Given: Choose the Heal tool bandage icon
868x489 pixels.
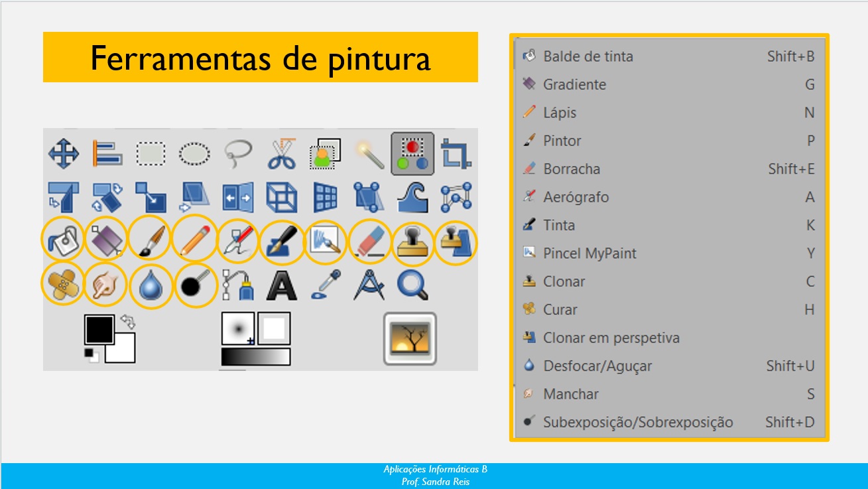Looking at the screenshot, I should pyautogui.click(x=62, y=285).
